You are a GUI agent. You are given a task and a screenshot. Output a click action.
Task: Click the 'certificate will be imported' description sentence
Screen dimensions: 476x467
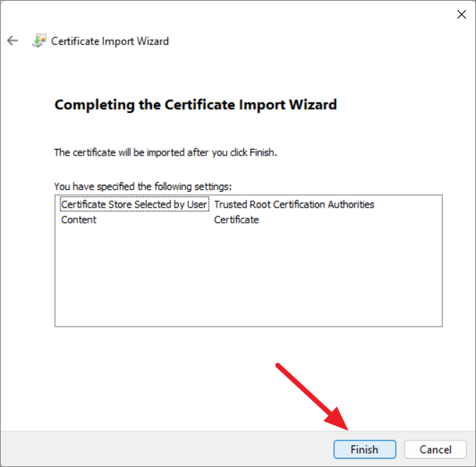coord(165,153)
